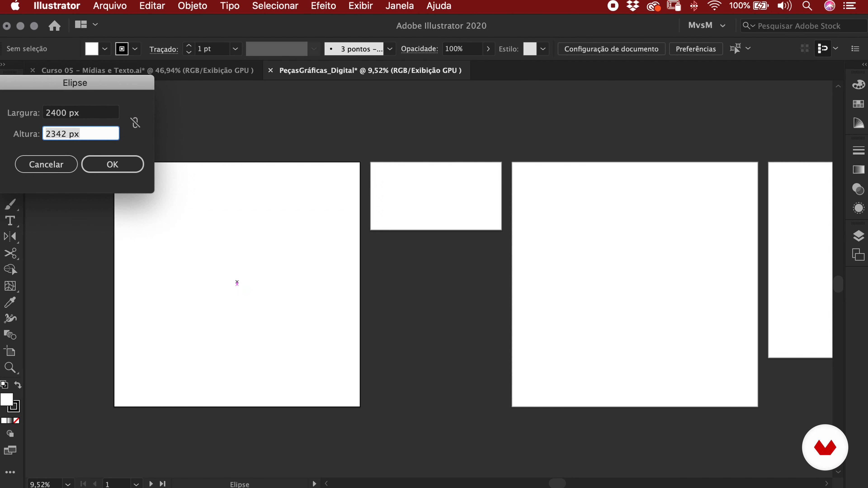Go to last artboard
This screenshot has height=488, width=868.
[163, 484]
